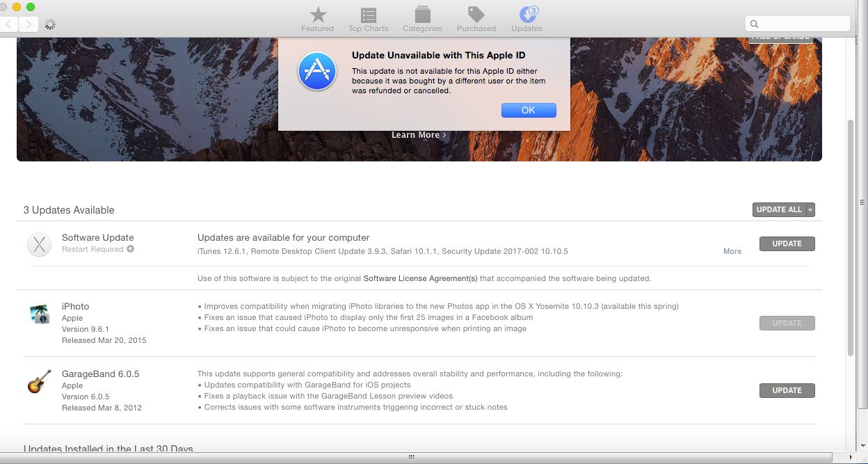View your Purchased apps
The height and width of the screenshot is (464, 868).
click(476, 19)
